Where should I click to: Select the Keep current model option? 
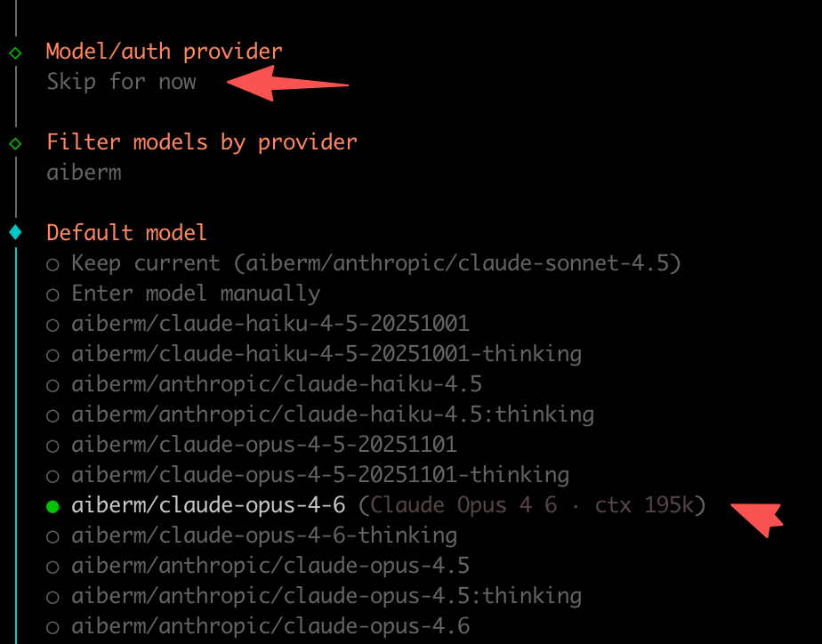(x=375, y=264)
